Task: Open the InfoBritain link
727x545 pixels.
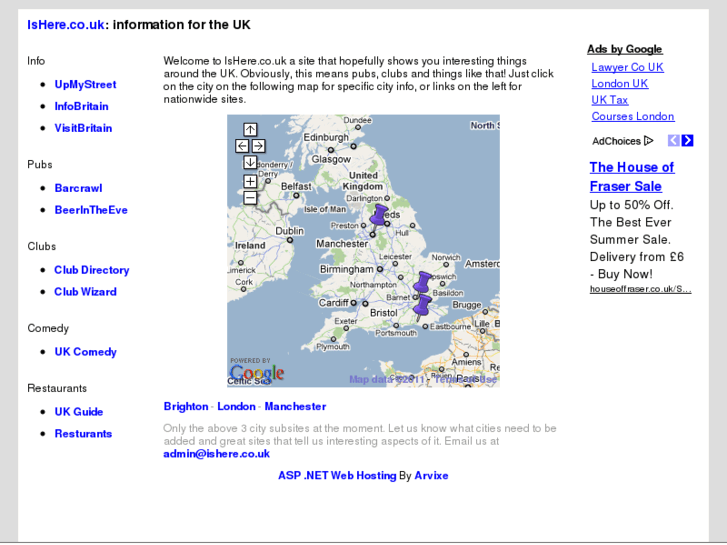Action: [x=82, y=106]
